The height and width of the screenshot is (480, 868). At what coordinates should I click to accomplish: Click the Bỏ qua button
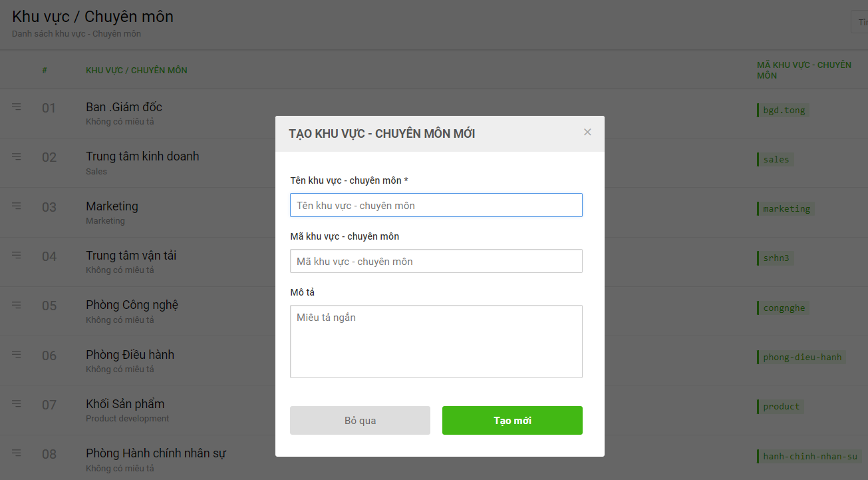tap(360, 421)
